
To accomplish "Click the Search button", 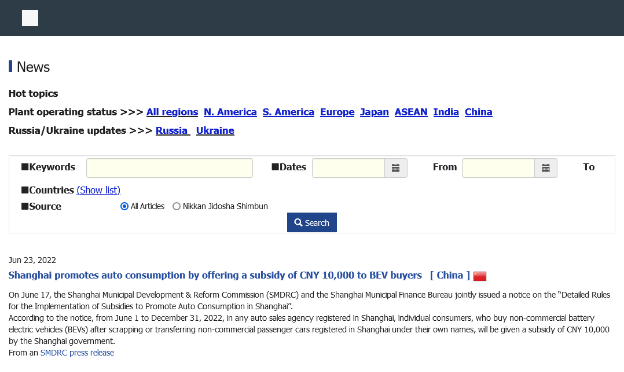I will 312,222.
